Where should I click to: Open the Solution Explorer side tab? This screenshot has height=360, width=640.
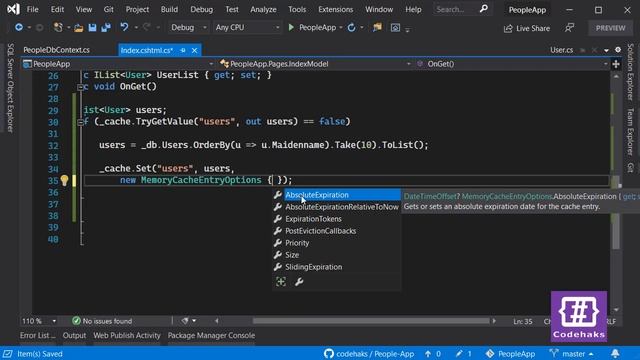[x=630, y=72]
